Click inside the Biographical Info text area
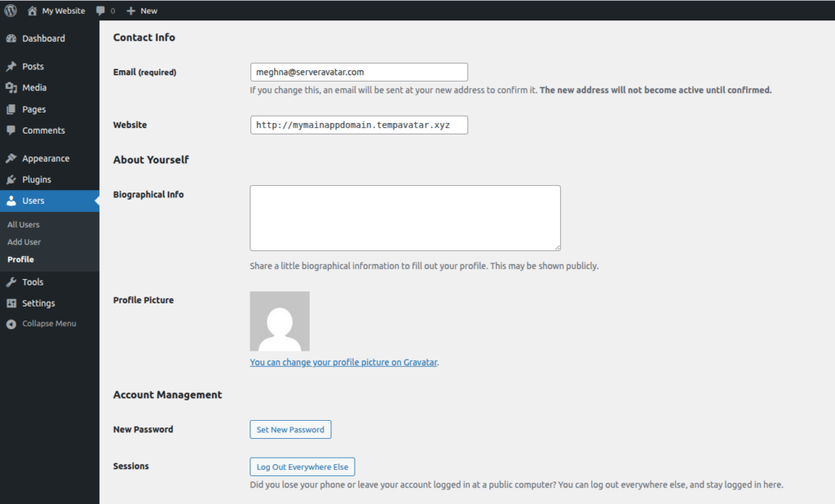 pyautogui.click(x=404, y=218)
